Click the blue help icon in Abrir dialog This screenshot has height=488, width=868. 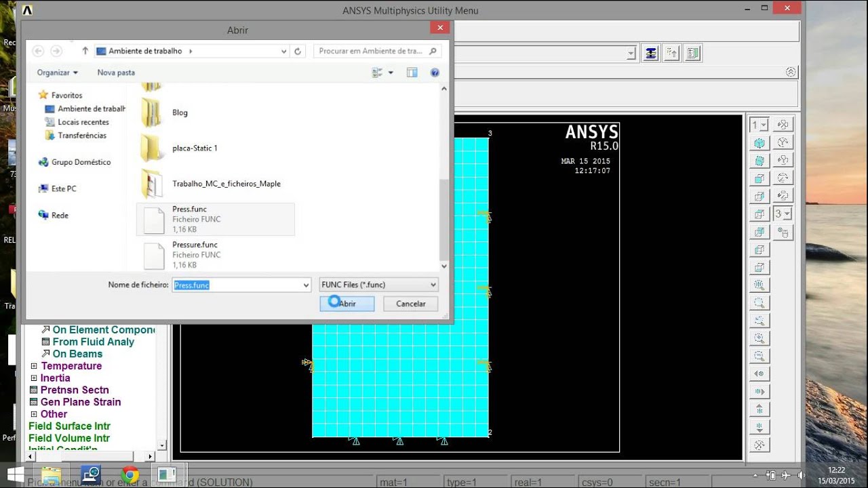point(435,73)
